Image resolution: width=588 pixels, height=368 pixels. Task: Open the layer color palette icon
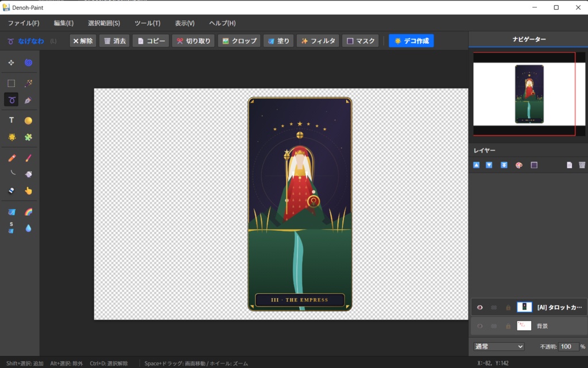coord(519,165)
